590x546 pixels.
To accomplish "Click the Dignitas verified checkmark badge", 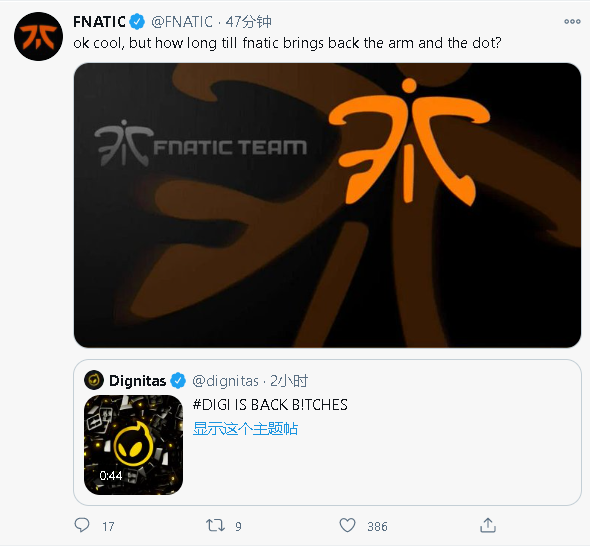I will pos(178,380).
